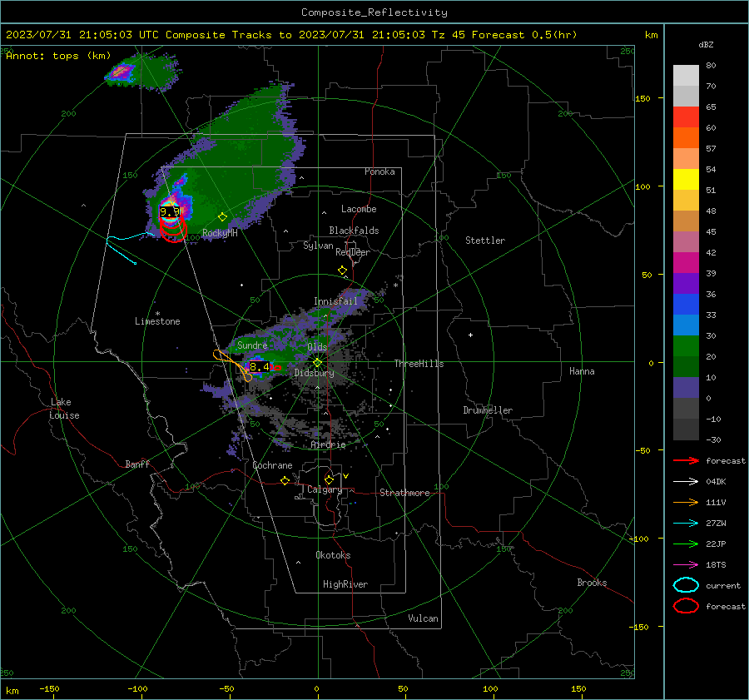The image size is (749, 700).
Task: Click the Strathmore city label
Action: (404, 493)
